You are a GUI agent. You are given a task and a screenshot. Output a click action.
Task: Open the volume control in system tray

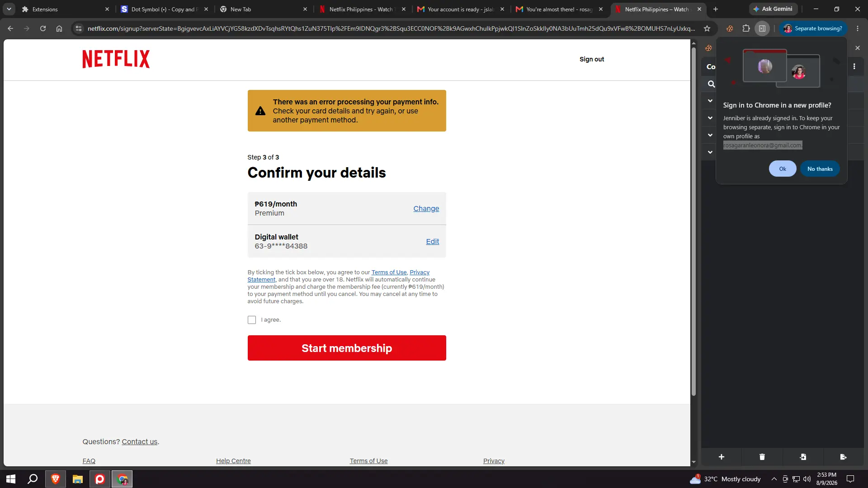[x=807, y=479]
